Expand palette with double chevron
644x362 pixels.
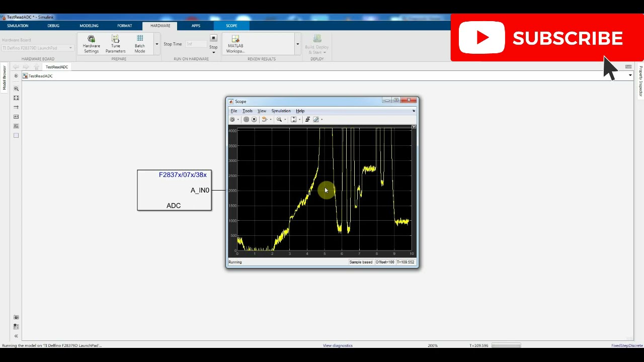pyautogui.click(x=16, y=336)
